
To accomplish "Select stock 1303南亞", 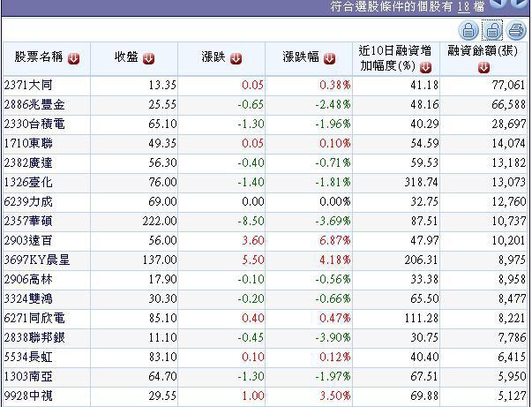I will (x=28, y=376).
